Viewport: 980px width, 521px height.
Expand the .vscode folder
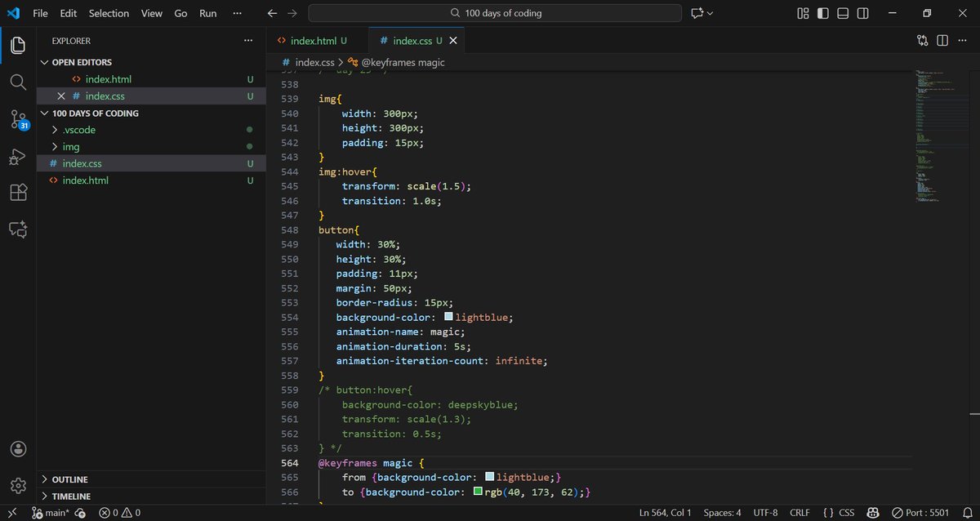pyautogui.click(x=152, y=130)
